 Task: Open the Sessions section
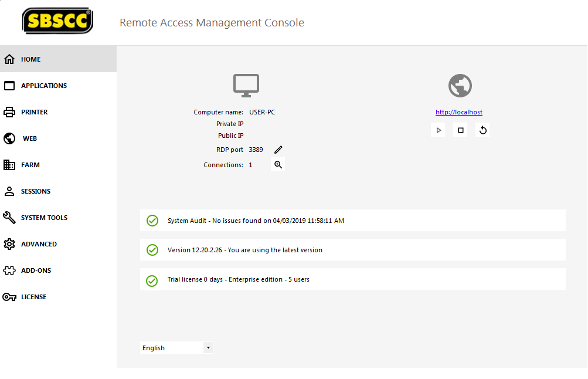(36, 191)
